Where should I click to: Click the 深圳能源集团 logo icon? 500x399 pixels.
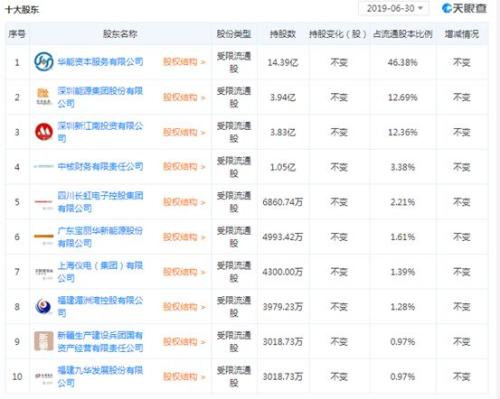(x=44, y=97)
